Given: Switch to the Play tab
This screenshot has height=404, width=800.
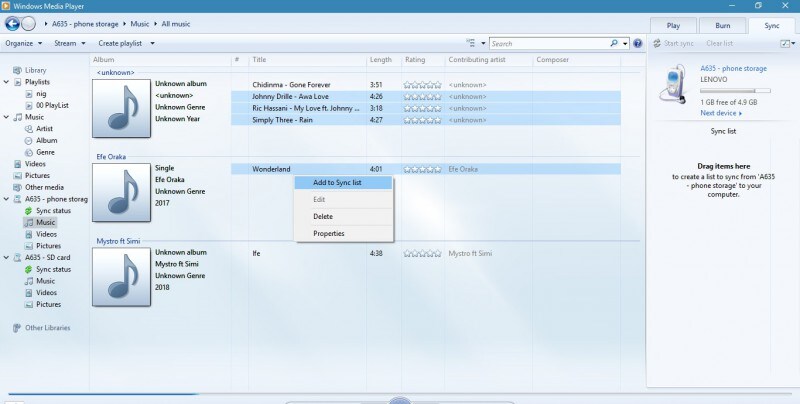Looking at the screenshot, I should (673, 26).
